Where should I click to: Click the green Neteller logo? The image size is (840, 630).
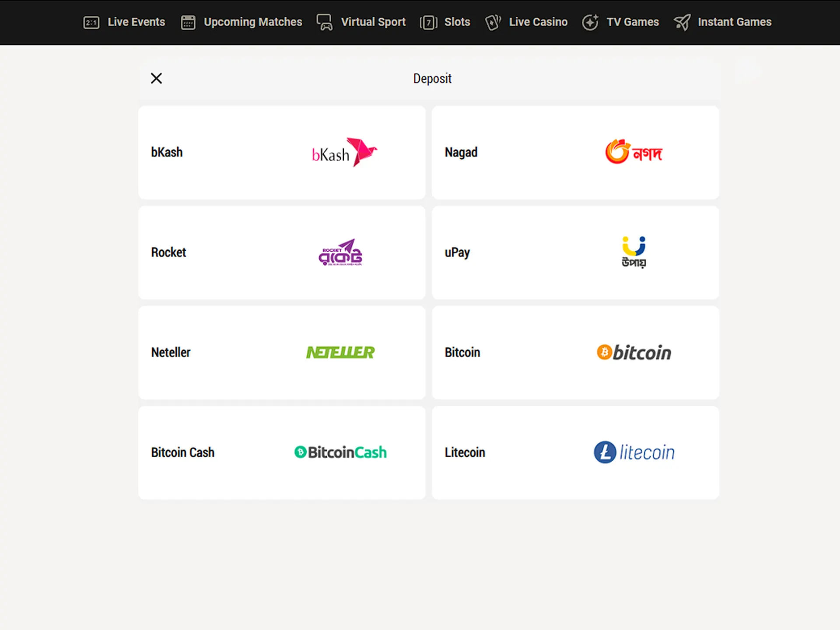tap(340, 352)
